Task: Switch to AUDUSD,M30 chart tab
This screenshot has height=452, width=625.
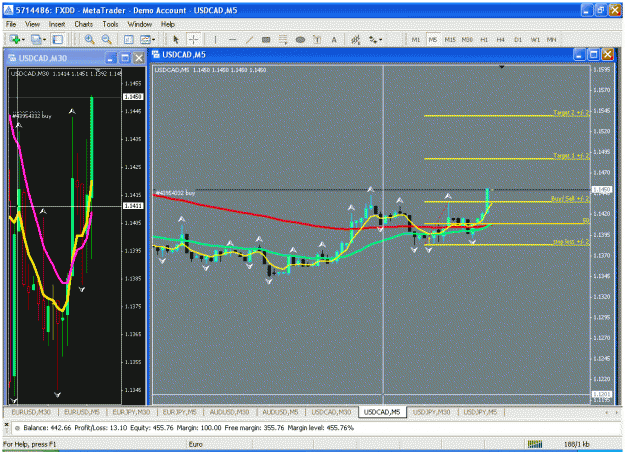Action: pyautogui.click(x=230, y=412)
